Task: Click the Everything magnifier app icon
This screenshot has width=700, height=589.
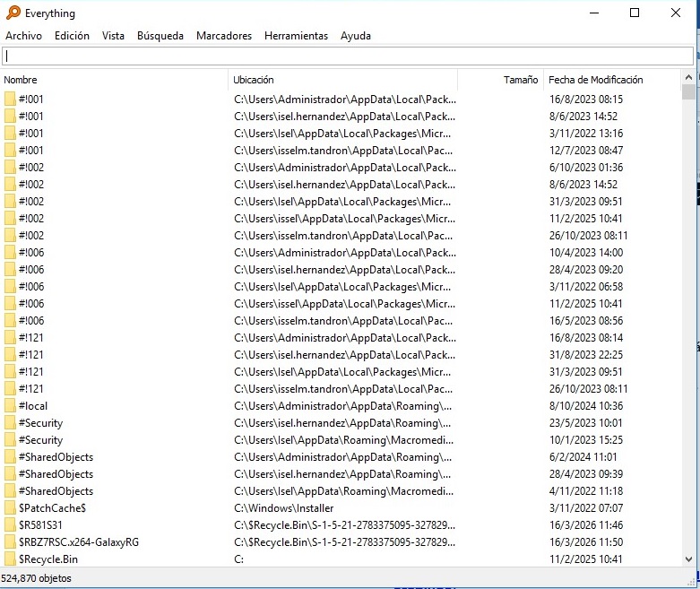Action: point(13,13)
